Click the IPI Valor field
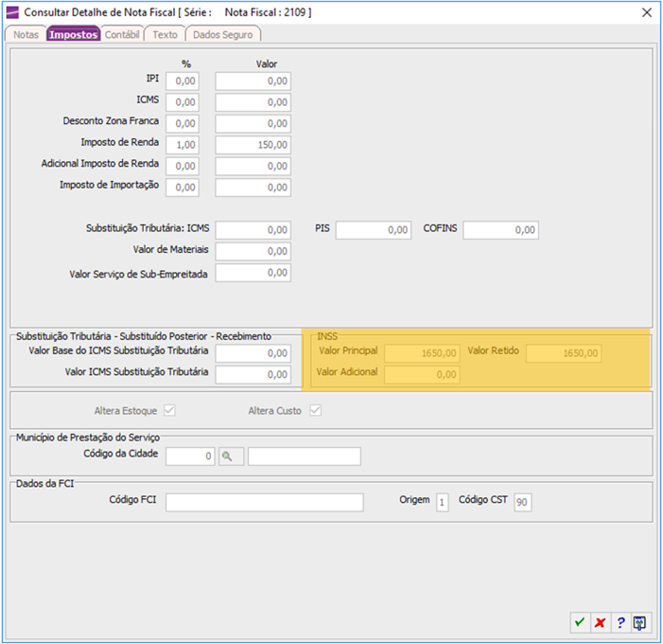 coord(253,81)
